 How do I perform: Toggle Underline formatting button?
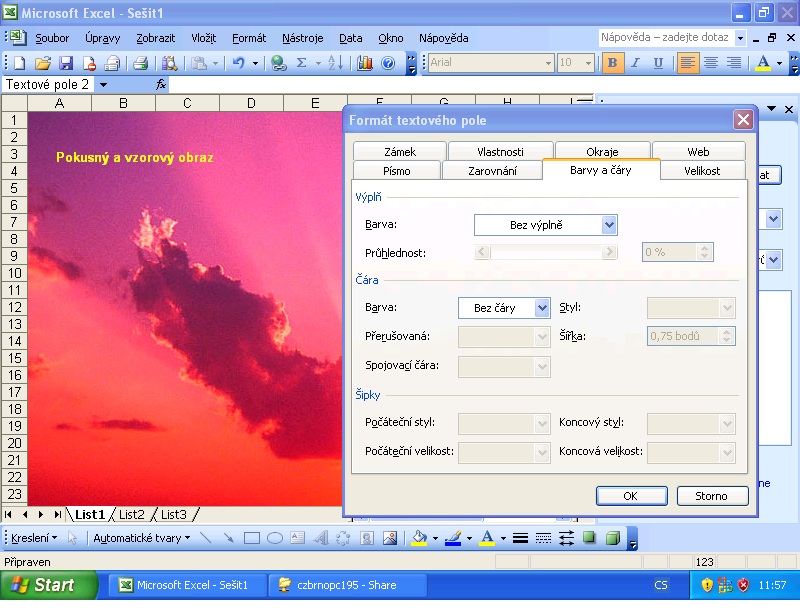pyautogui.click(x=658, y=63)
